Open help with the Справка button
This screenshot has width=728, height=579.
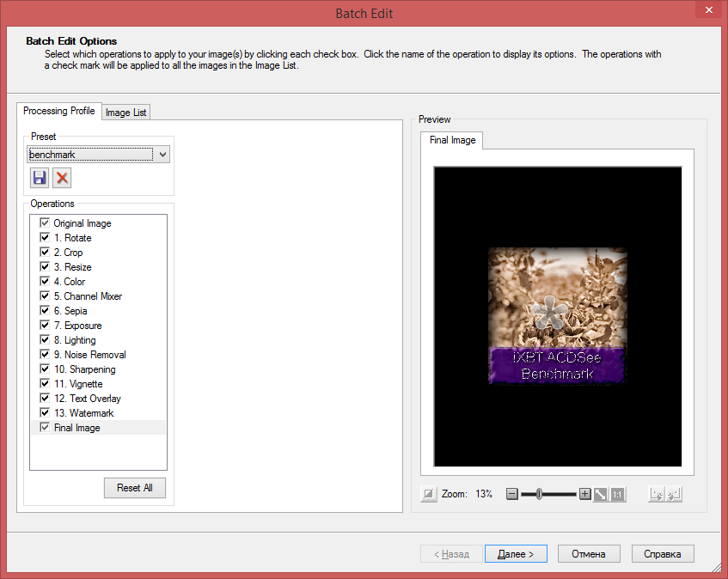pos(663,554)
